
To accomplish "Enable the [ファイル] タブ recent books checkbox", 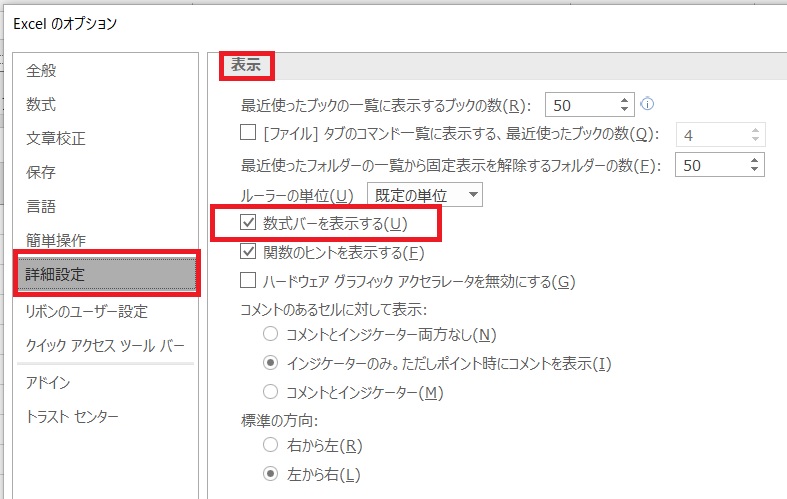I will tap(248, 133).
